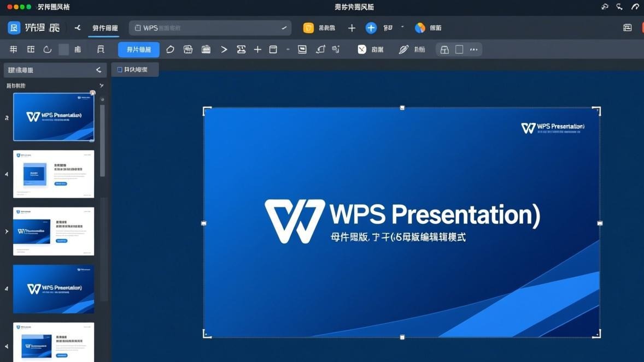Click the slide's right middle selection handle
The height and width of the screenshot is (362, 644).
[600, 223]
